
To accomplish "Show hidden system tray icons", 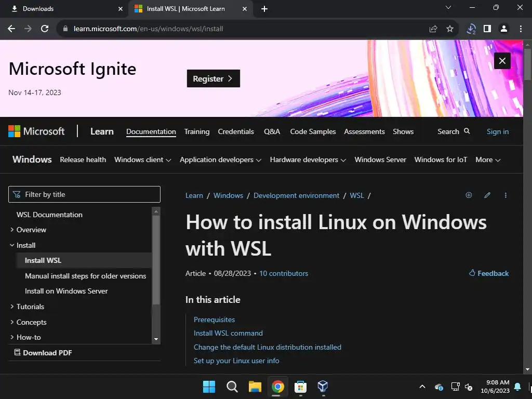I will click(422, 387).
